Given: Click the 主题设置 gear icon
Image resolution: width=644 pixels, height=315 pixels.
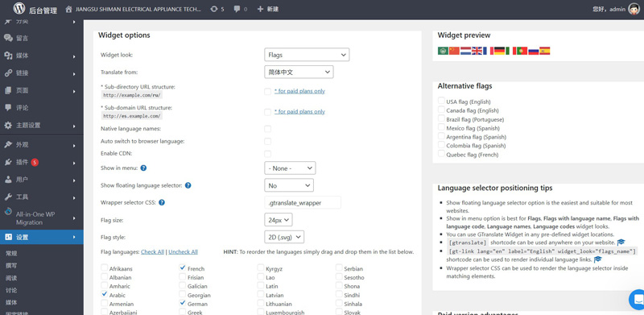Looking at the screenshot, I should coord(8,126).
